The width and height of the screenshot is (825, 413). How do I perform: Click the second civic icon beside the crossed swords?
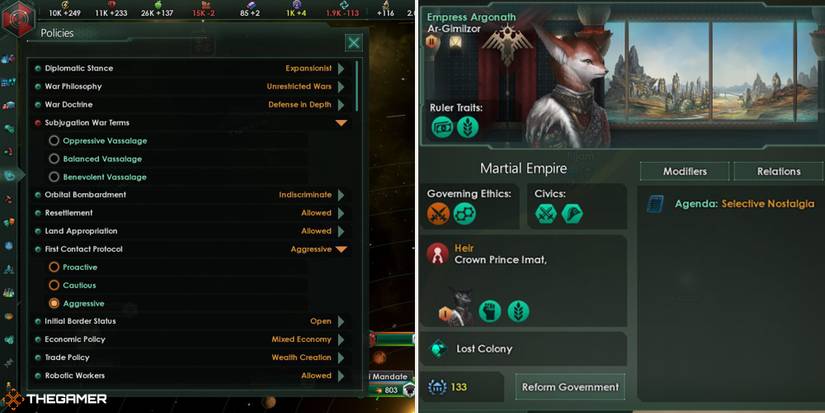[572, 214]
